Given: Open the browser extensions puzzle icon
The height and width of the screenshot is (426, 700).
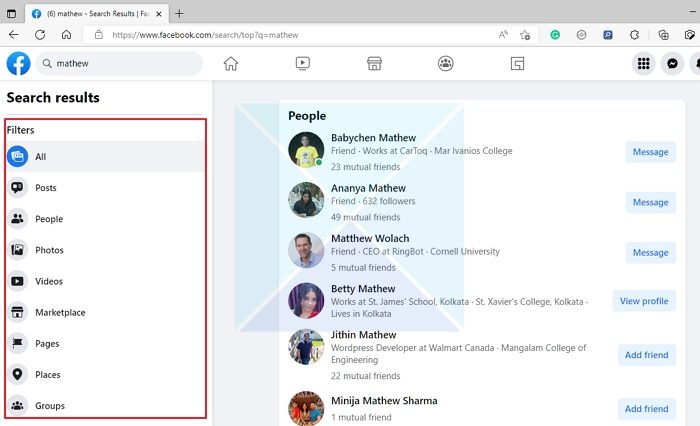Looking at the screenshot, I should click(634, 35).
